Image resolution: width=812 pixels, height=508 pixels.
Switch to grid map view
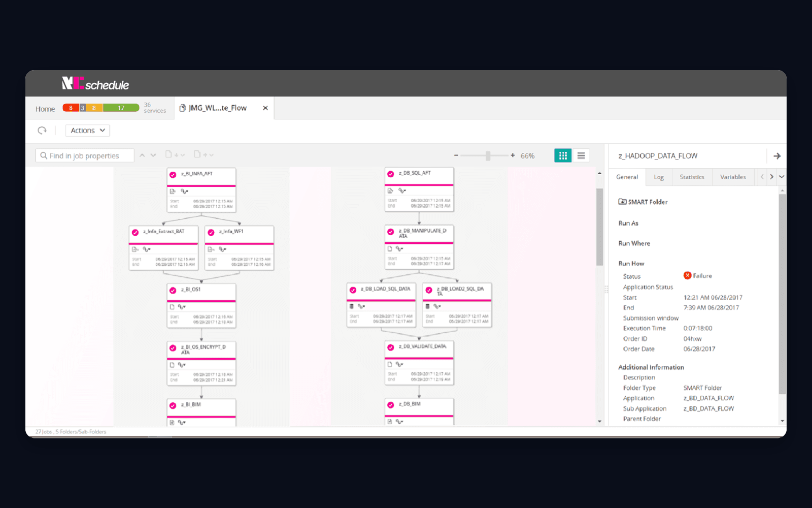563,155
